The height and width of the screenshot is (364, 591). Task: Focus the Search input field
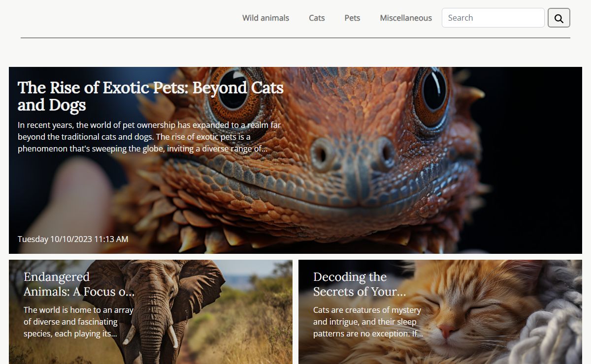pyautogui.click(x=493, y=18)
